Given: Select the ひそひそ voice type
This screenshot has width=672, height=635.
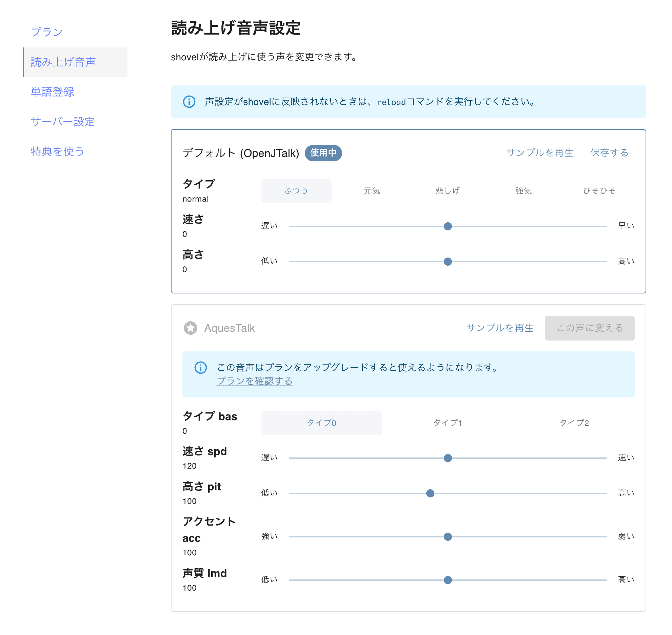Looking at the screenshot, I should coord(599,190).
